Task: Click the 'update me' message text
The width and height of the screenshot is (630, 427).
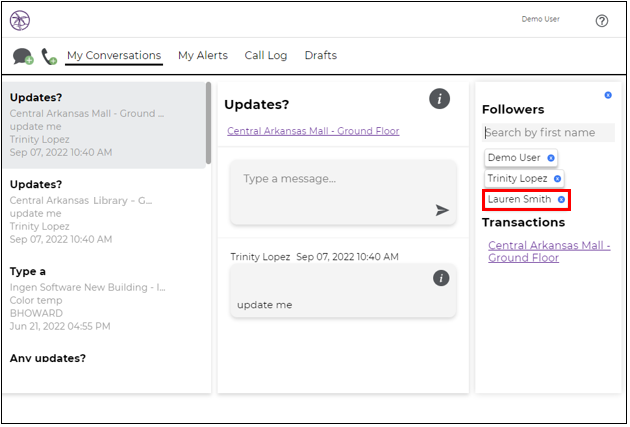Action: (264, 305)
